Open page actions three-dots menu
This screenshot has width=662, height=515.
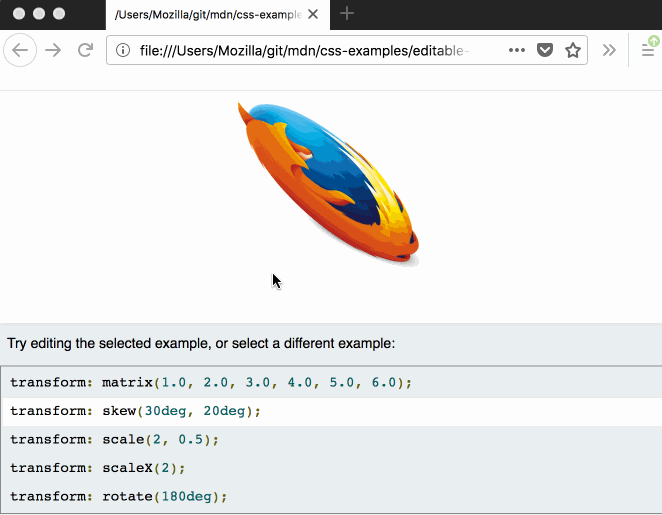[x=517, y=50]
